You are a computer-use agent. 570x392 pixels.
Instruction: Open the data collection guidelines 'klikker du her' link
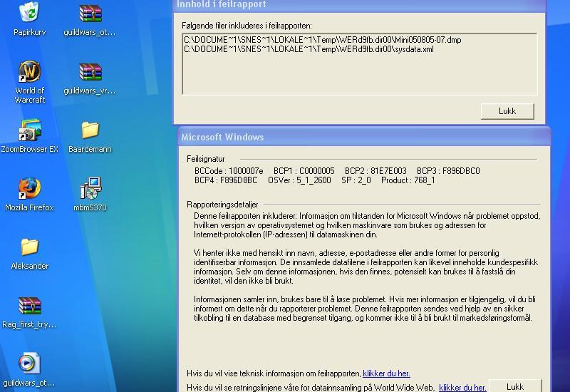tap(462, 388)
